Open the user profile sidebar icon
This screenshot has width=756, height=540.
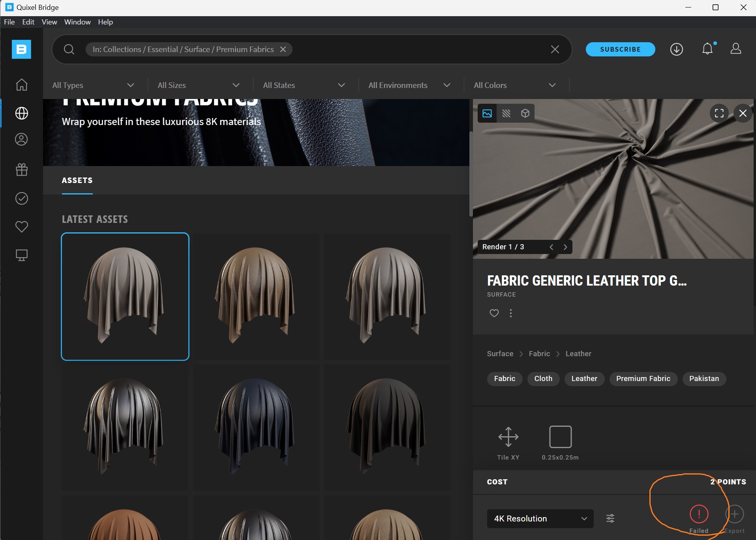tap(21, 139)
